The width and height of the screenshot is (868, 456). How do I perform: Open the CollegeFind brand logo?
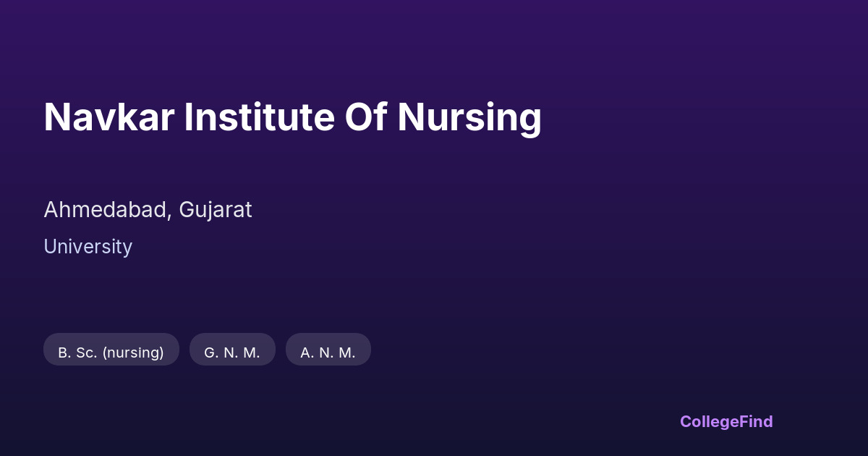(x=726, y=421)
